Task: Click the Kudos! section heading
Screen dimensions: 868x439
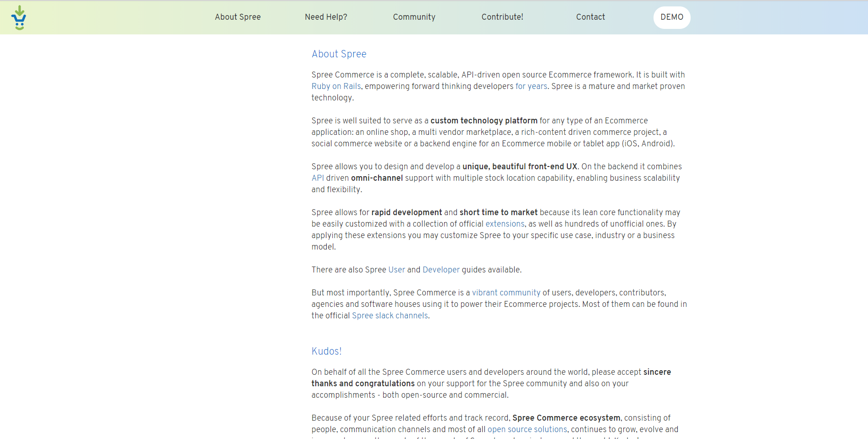Action: pyautogui.click(x=326, y=351)
